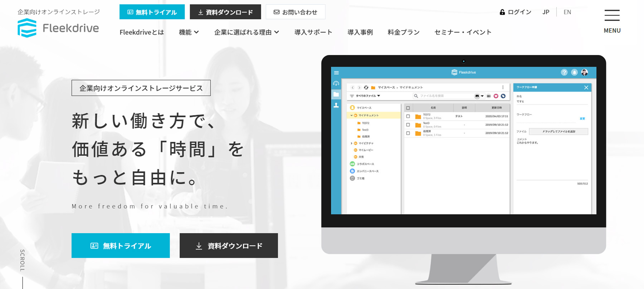Open the search type dropdown arrow in search box
The width and height of the screenshot is (644, 289).
482,96
